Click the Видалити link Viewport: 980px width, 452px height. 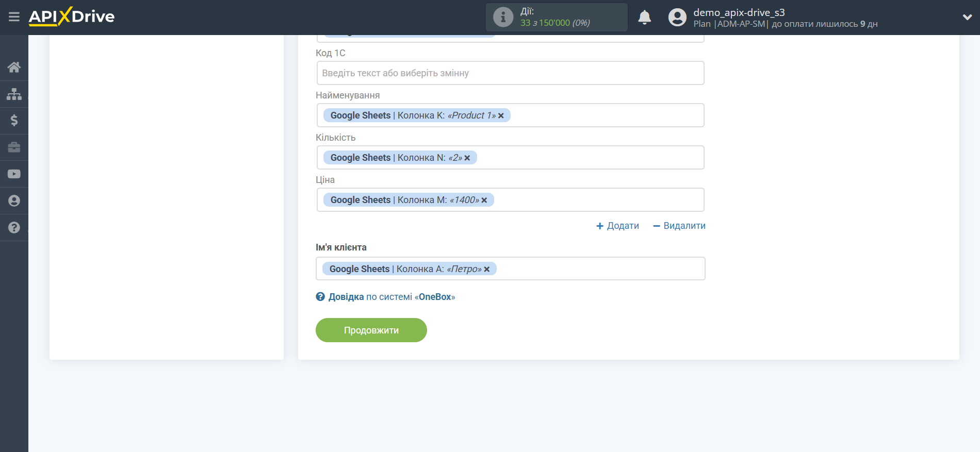tap(679, 226)
